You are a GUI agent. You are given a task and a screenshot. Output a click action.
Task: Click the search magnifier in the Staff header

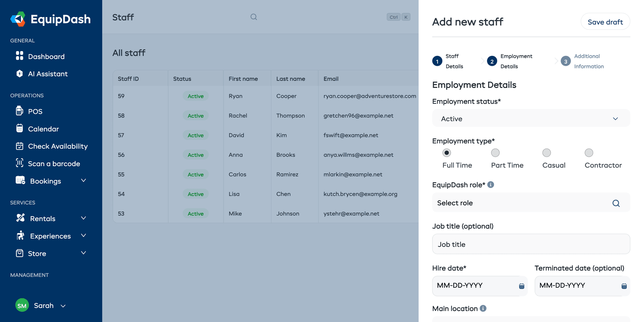pyautogui.click(x=254, y=17)
